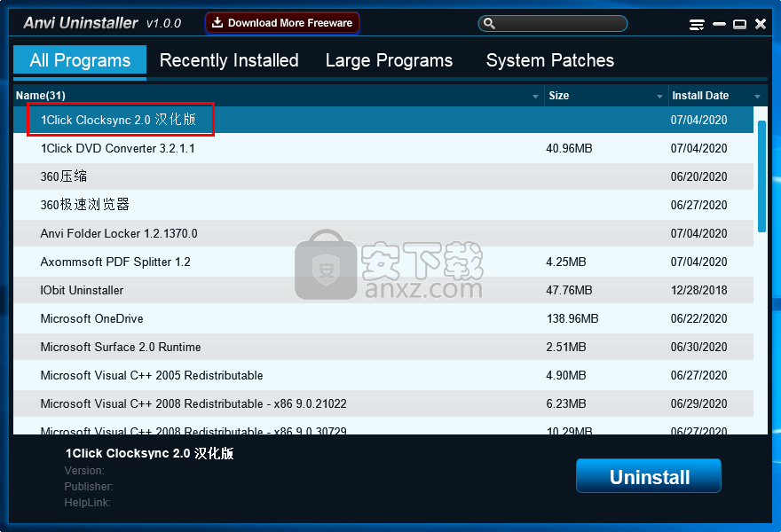Click the 06/20/2020 install date
781x532 pixels.
698,176
